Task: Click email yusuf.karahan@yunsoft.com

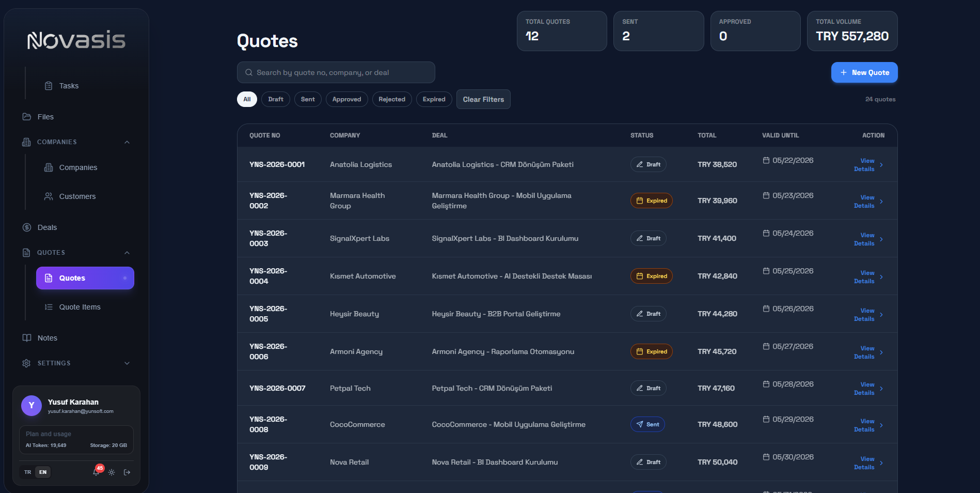Action: tap(81, 411)
